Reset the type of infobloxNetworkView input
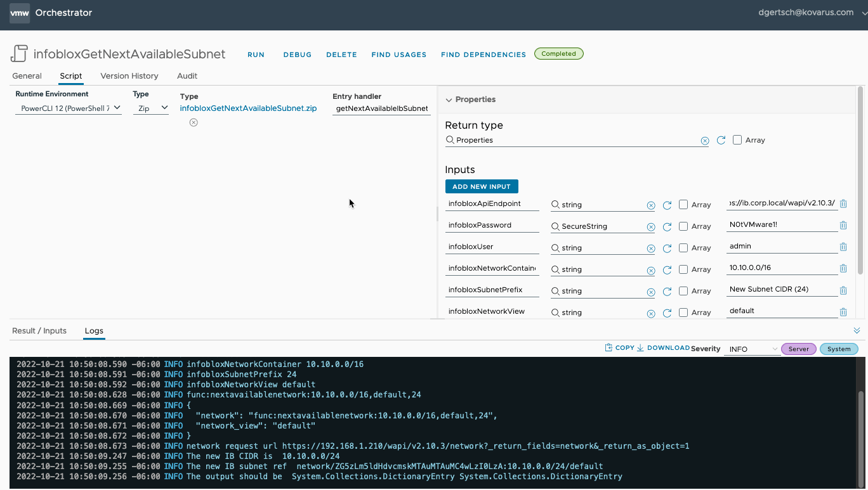 [667, 313]
